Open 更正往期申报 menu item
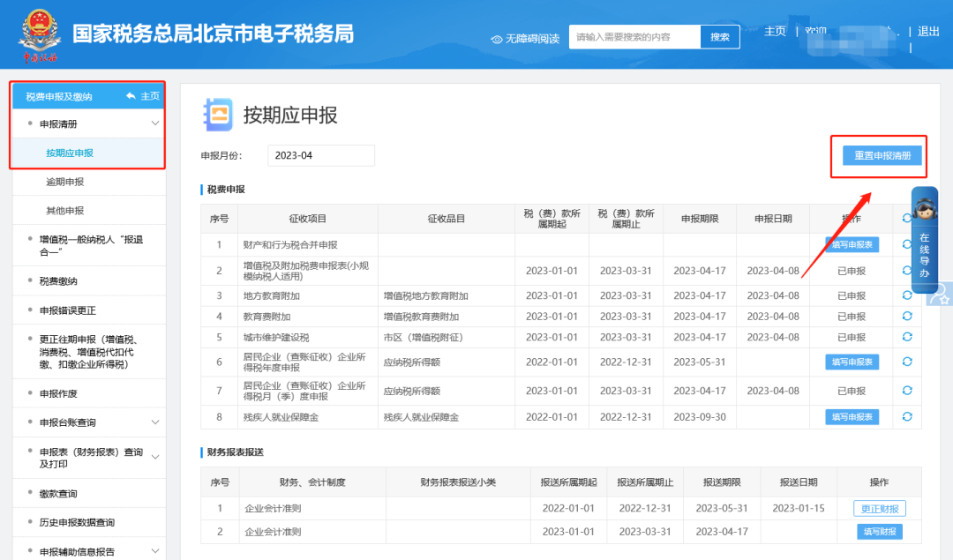Viewport: 953px width, 560px height. (x=89, y=352)
